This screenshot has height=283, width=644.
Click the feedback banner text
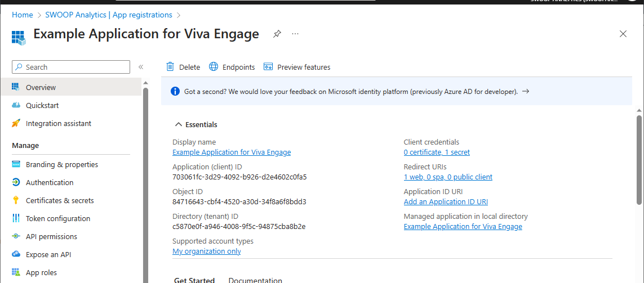351,92
